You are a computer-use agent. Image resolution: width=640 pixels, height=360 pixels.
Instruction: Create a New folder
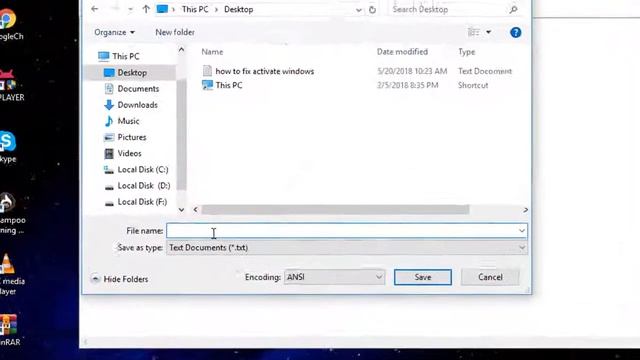tap(175, 32)
